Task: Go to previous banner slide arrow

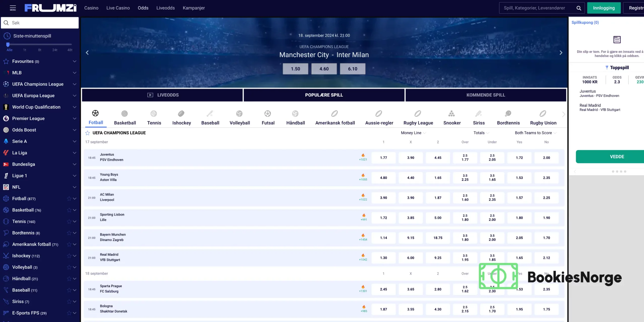Action: (87, 53)
